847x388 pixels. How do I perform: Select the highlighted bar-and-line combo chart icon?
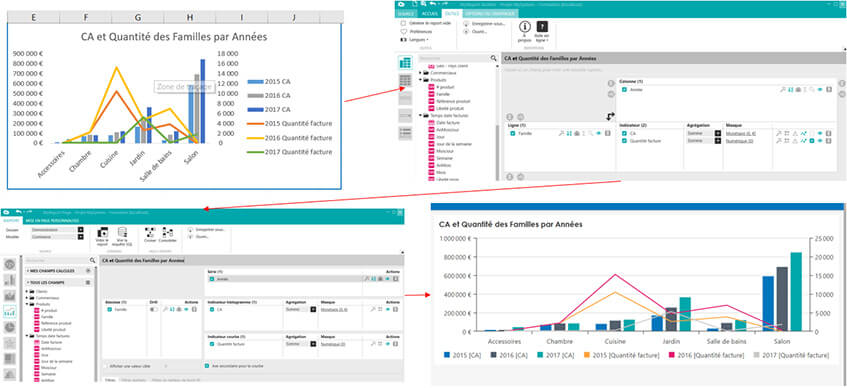10,311
